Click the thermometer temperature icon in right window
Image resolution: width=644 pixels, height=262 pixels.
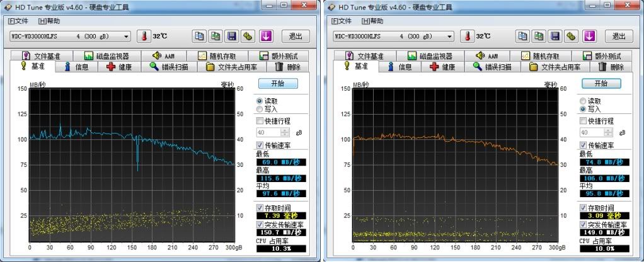pyautogui.click(x=467, y=36)
